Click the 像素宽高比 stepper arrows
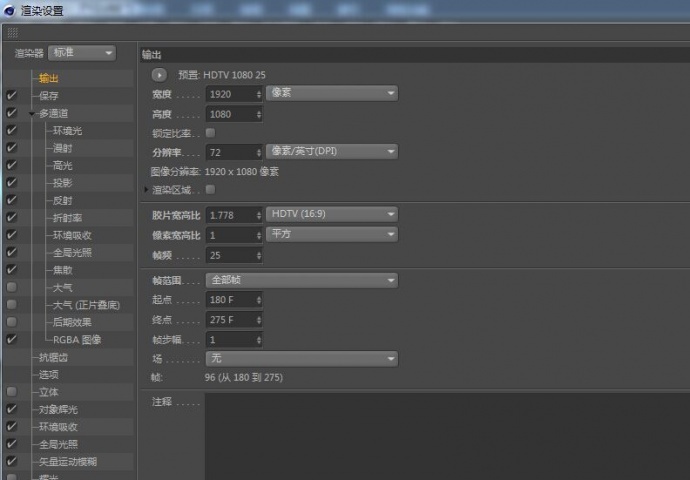690x480 pixels. pos(259,235)
